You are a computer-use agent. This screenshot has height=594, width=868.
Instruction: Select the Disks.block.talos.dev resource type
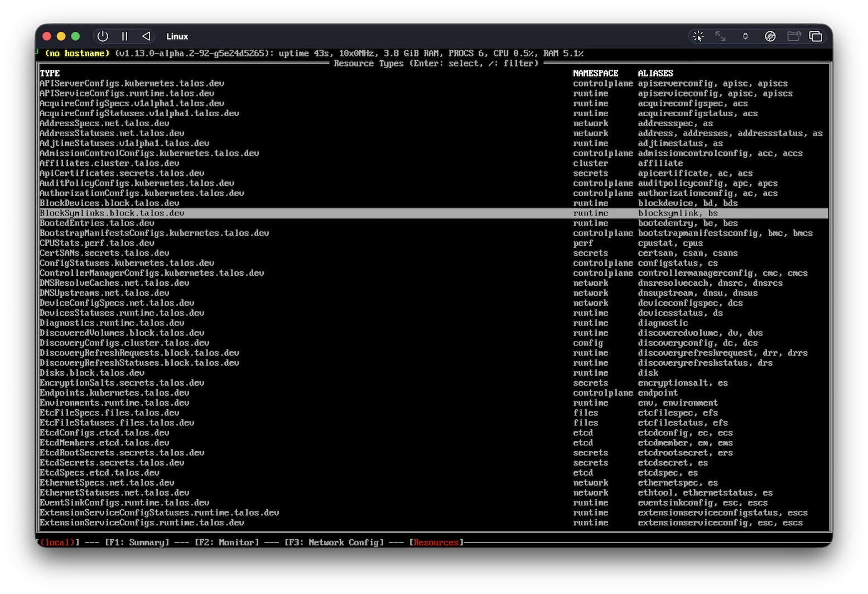(x=92, y=372)
